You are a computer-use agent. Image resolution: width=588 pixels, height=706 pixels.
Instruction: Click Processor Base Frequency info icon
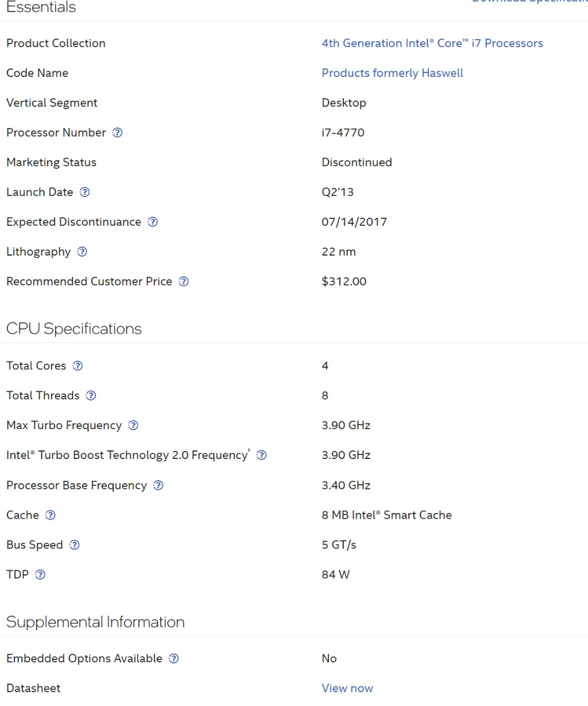pos(158,485)
